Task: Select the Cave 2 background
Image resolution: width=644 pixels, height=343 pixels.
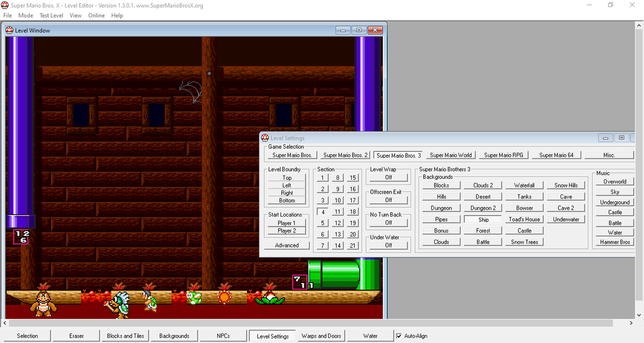Action: pyautogui.click(x=566, y=208)
